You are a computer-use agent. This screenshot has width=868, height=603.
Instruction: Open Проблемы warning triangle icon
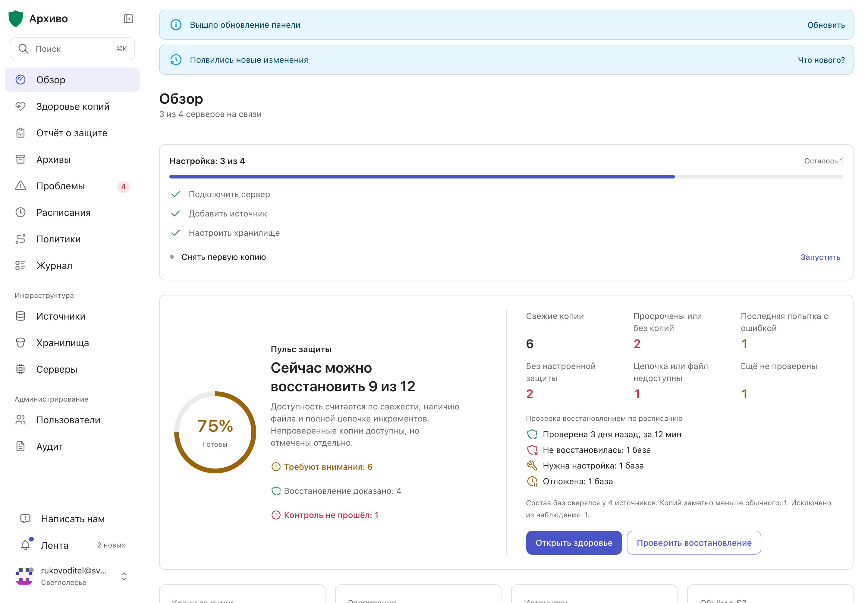20,185
